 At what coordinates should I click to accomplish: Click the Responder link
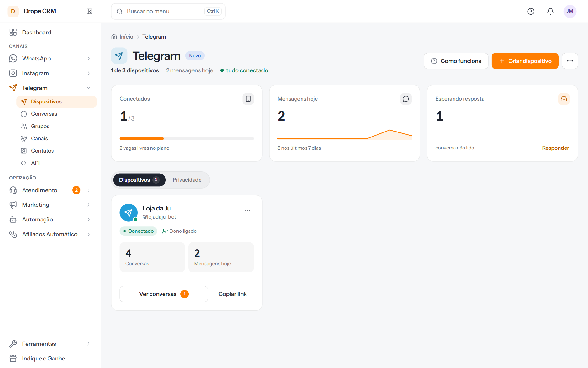click(555, 148)
